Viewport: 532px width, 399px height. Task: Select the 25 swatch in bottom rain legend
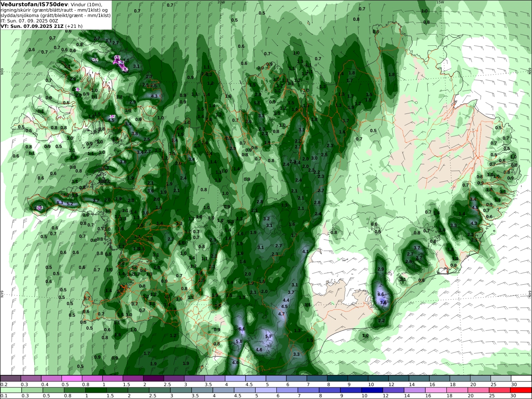coord(500,390)
